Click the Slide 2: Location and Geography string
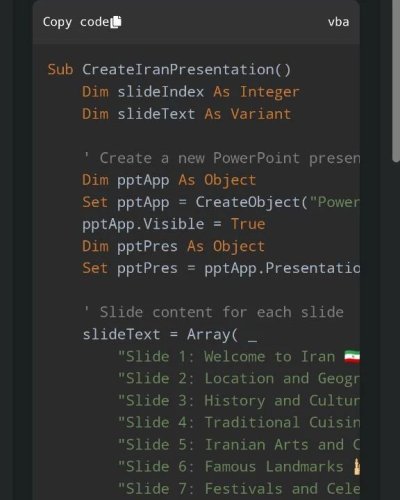400x500 pixels. 239,379
